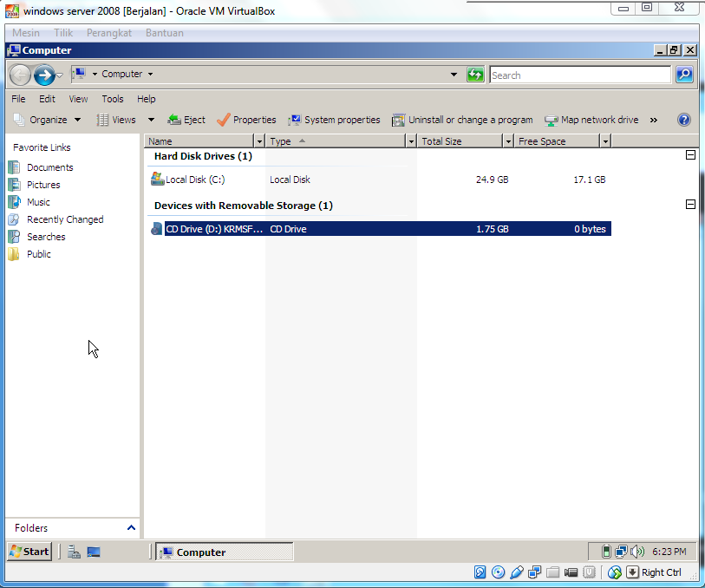The height and width of the screenshot is (588, 705).
Task: Open the address bar history dropdown
Action: point(454,75)
